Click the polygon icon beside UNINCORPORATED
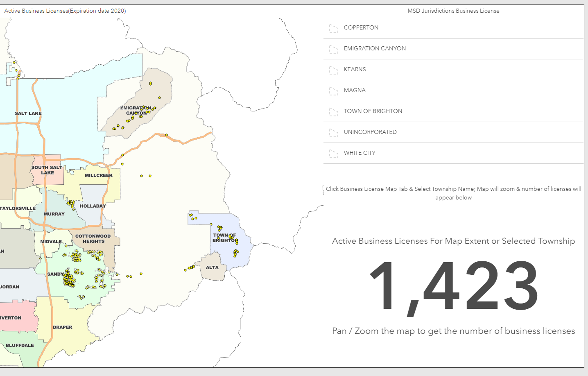 point(334,133)
